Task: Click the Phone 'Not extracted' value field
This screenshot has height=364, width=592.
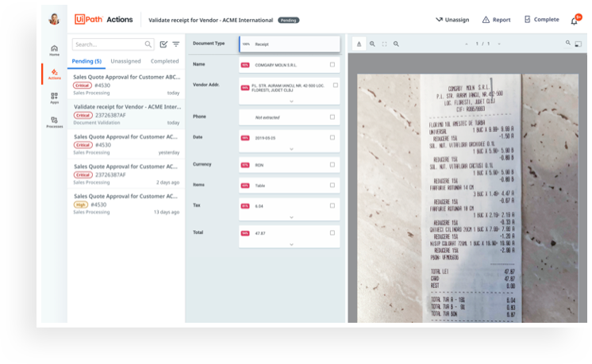Action: [289, 117]
